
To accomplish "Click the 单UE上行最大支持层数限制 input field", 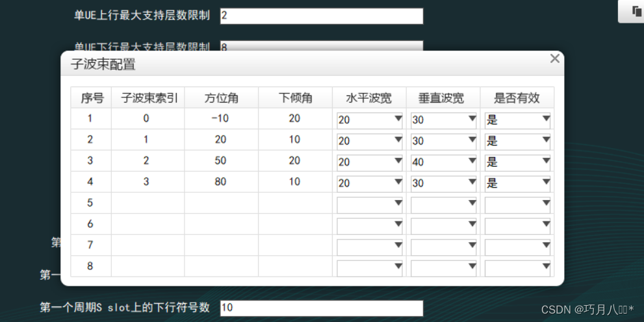I will 321,16.
